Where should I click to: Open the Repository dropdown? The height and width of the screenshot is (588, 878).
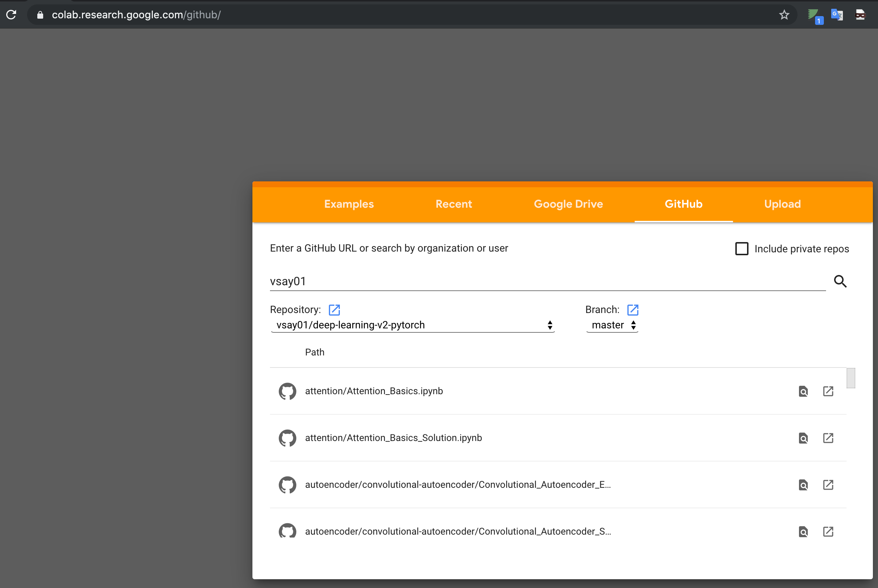click(x=413, y=325)
